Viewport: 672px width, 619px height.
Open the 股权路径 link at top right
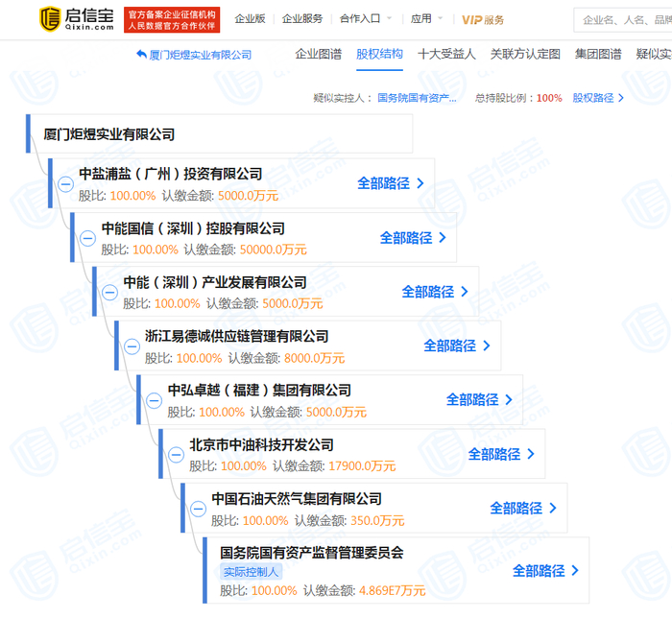[x=598, y=98]
